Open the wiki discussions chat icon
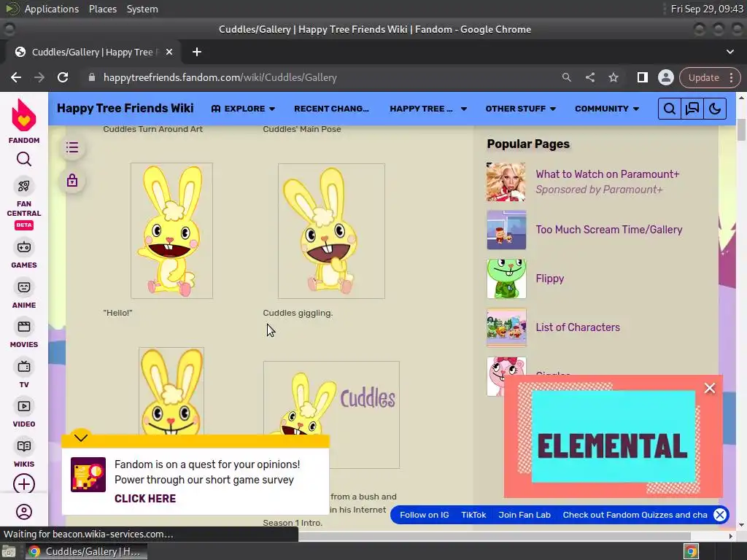Screen dimensions: 747x560 [x=692, y=109]
